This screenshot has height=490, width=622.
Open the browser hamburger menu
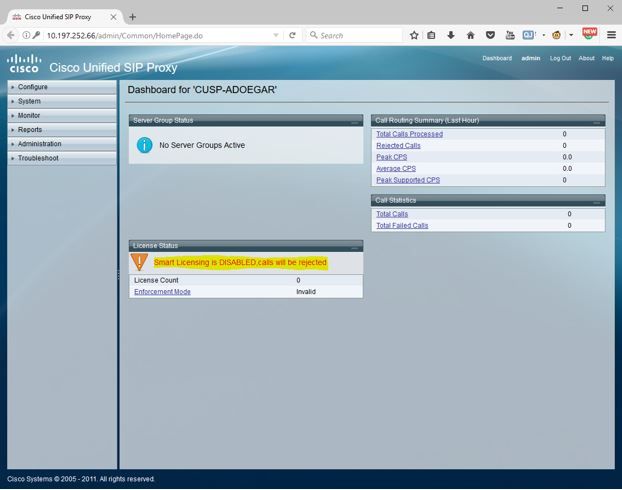[611, 35]
